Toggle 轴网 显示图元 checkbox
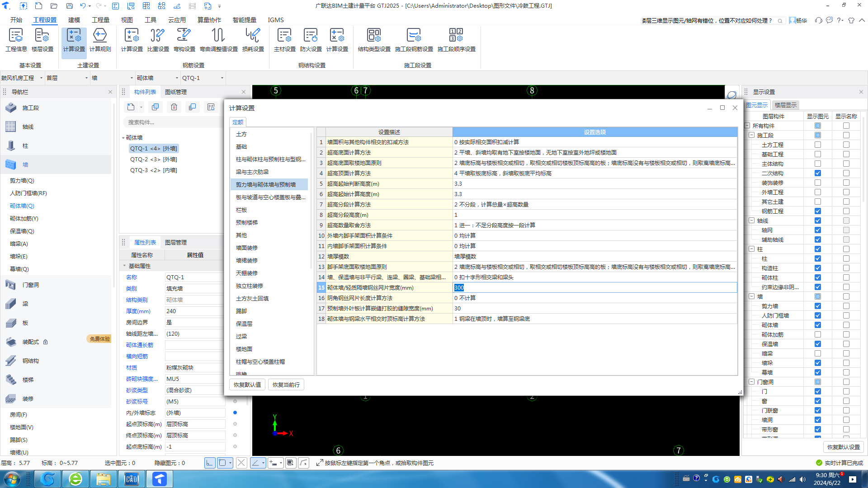868x488 pixels. [x=818, y=230]
